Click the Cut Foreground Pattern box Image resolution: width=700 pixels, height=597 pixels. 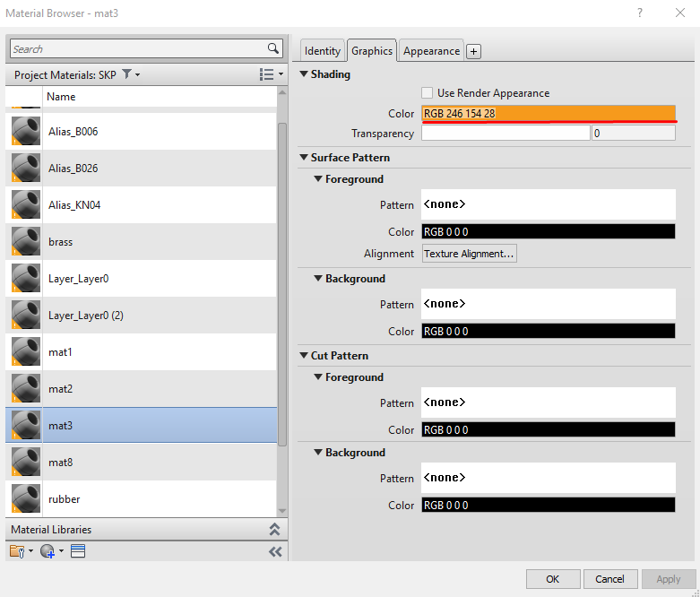[x=549, y=402]
